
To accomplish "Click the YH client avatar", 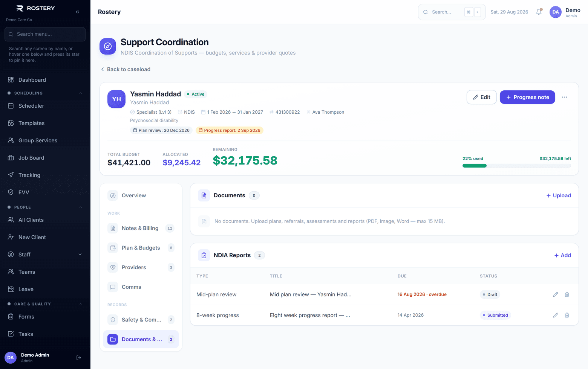I will tap(116, 99).
